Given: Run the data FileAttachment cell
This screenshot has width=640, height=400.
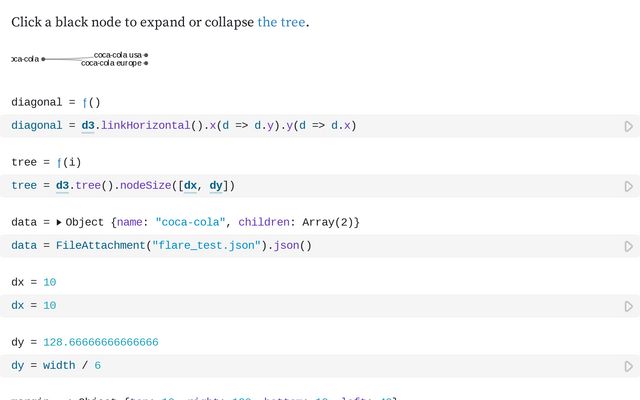Looking at the screenshot, I should (x=628, y=246).
